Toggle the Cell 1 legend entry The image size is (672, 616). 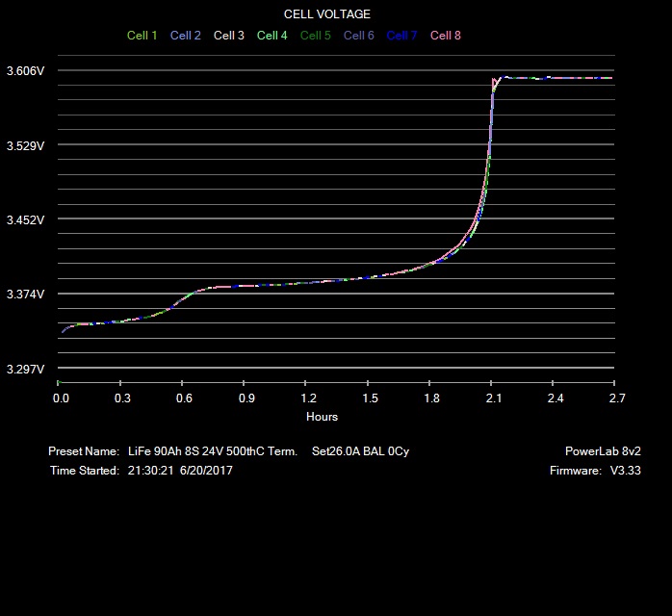pyautogui.click(x=142, y=36)
